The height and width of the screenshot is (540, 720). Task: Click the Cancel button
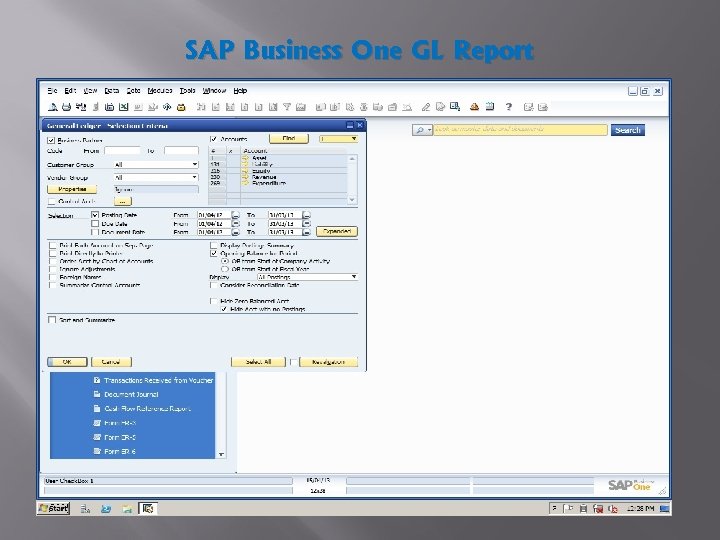pos(111,362)
